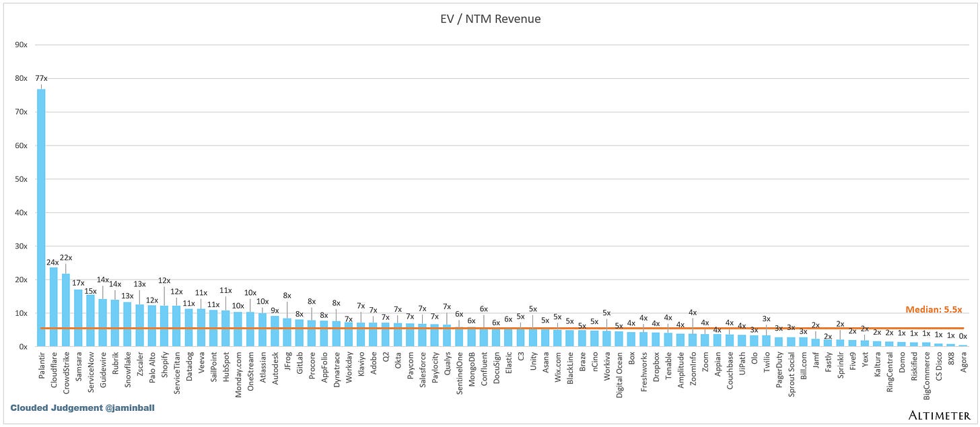Click the Palo Alto axis label
This screenshot has width=980, height=427.
tap(151, 366)
